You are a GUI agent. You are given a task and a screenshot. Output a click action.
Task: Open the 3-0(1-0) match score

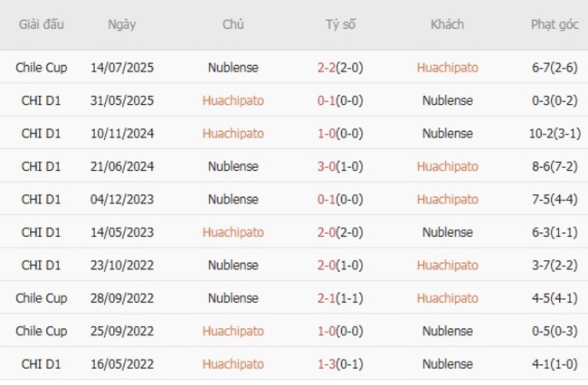pyautogui.click(x=340, y=166)
